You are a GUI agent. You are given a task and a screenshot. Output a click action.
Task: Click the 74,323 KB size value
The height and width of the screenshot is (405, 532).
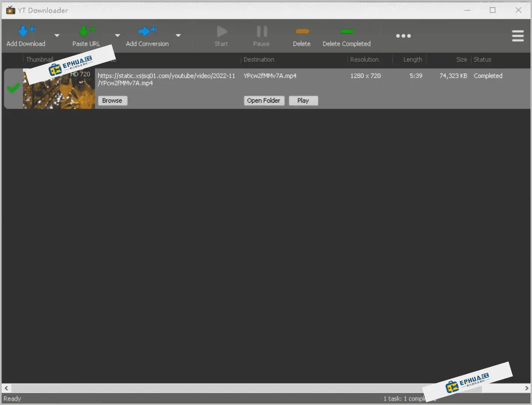pos(453,76)
